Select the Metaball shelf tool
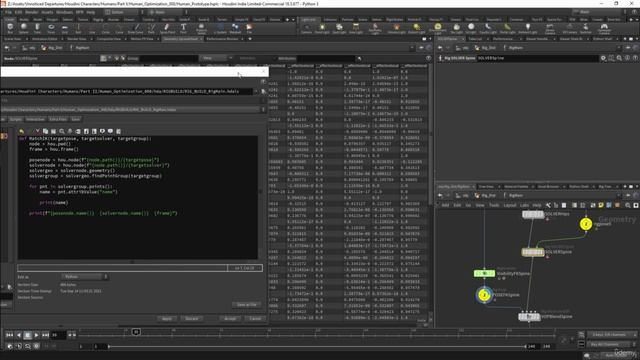The width and height of the screenshot is (640, 360). tap(235, 28)
